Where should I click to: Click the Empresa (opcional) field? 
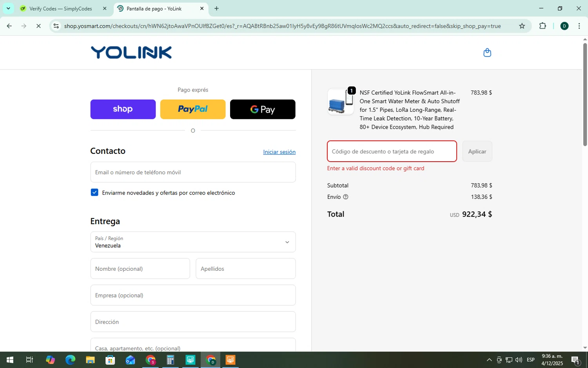(193, 295)
